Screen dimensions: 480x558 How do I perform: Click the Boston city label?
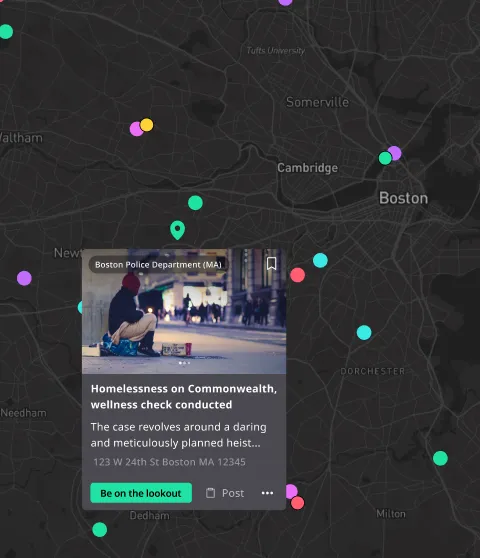[x=403, y=198]
